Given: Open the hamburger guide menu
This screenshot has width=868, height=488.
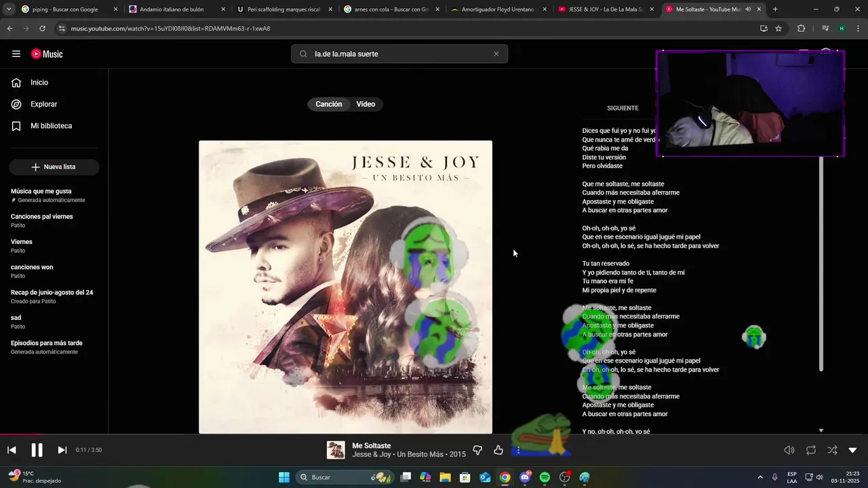Looking at the screenshot, I should (x=16, y=54).
